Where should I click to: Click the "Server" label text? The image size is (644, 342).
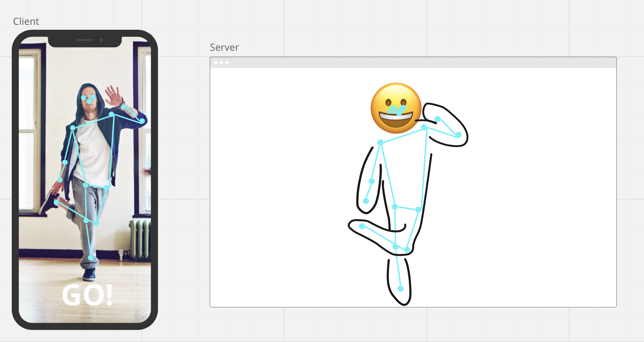click(224, 47)
